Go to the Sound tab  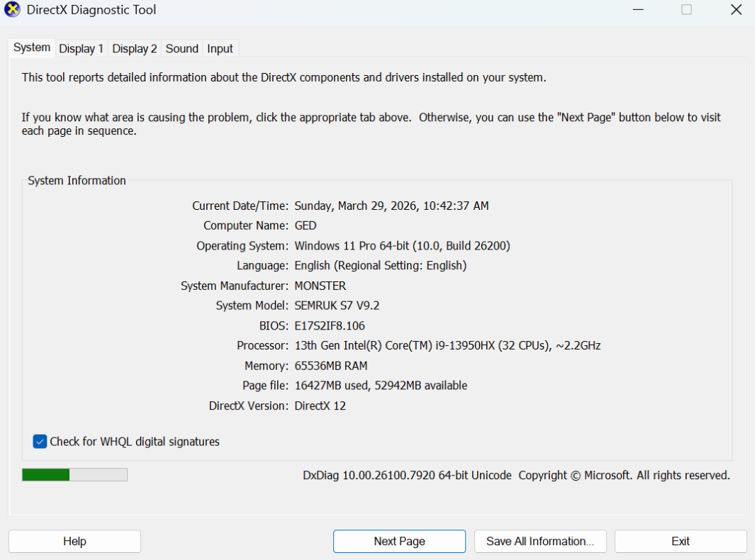coord(181,48)
